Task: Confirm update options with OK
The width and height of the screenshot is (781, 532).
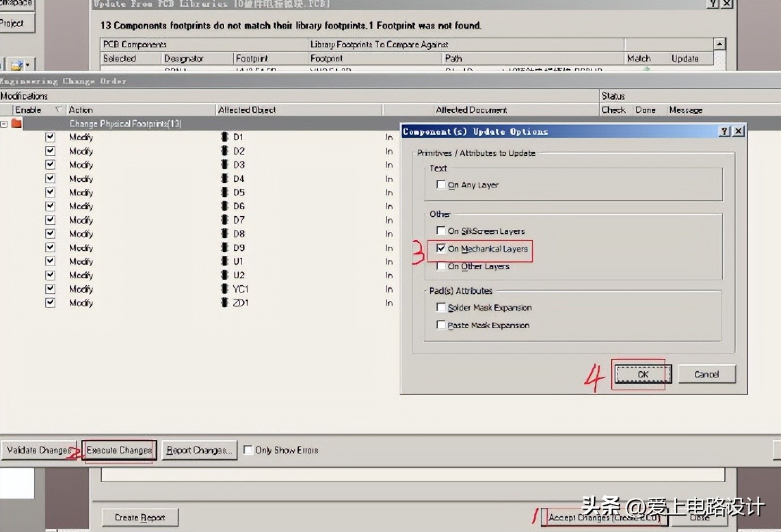Action: point(643,374)
